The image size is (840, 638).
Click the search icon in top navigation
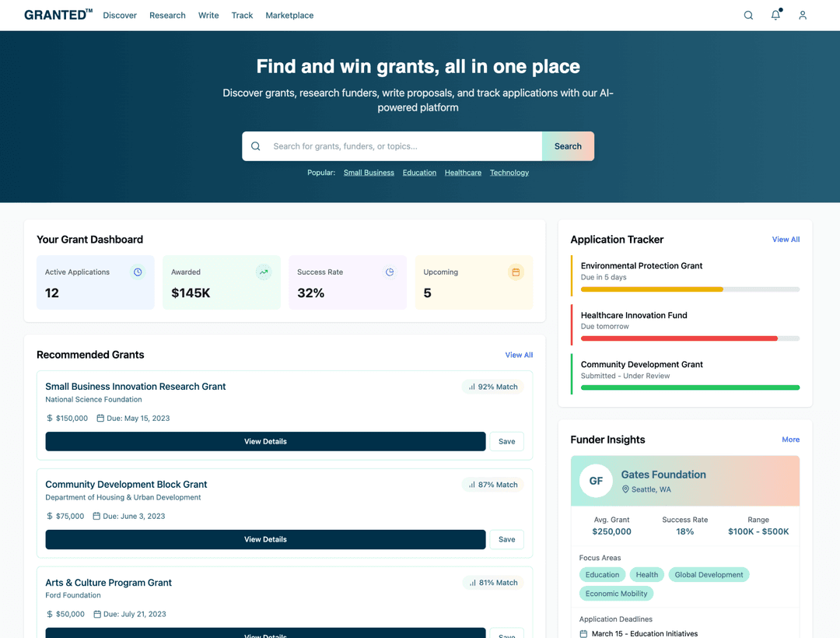point(748,16)
